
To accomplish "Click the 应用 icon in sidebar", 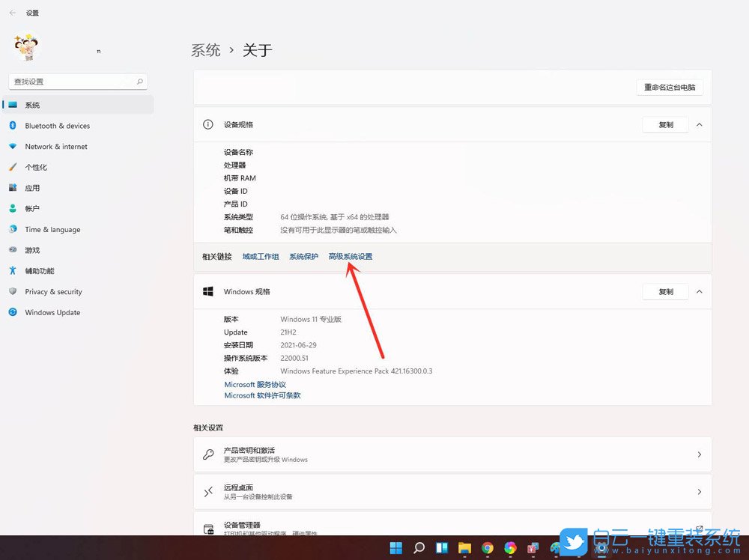I will tap(12, 188).
